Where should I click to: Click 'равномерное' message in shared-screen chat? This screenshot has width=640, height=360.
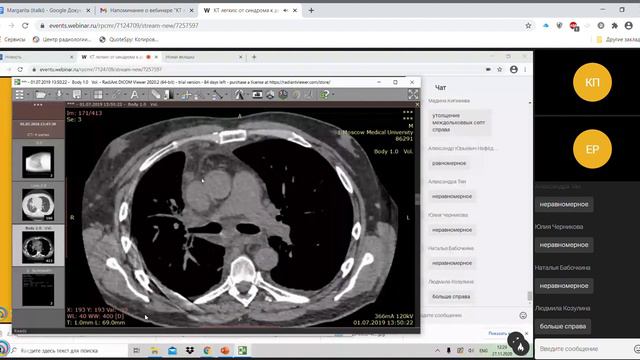(449, 163)
